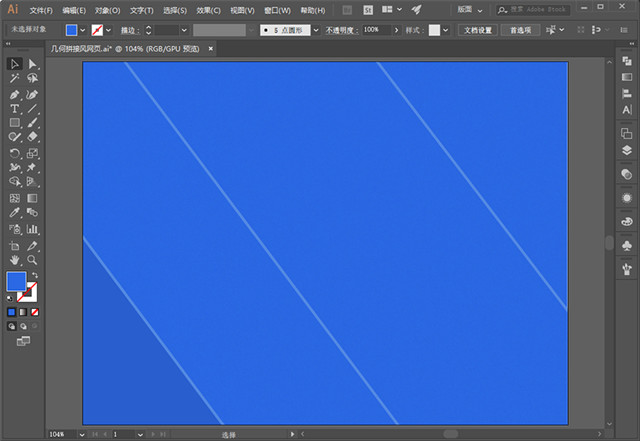Open the 效果(C) menu

pos(208,10)
